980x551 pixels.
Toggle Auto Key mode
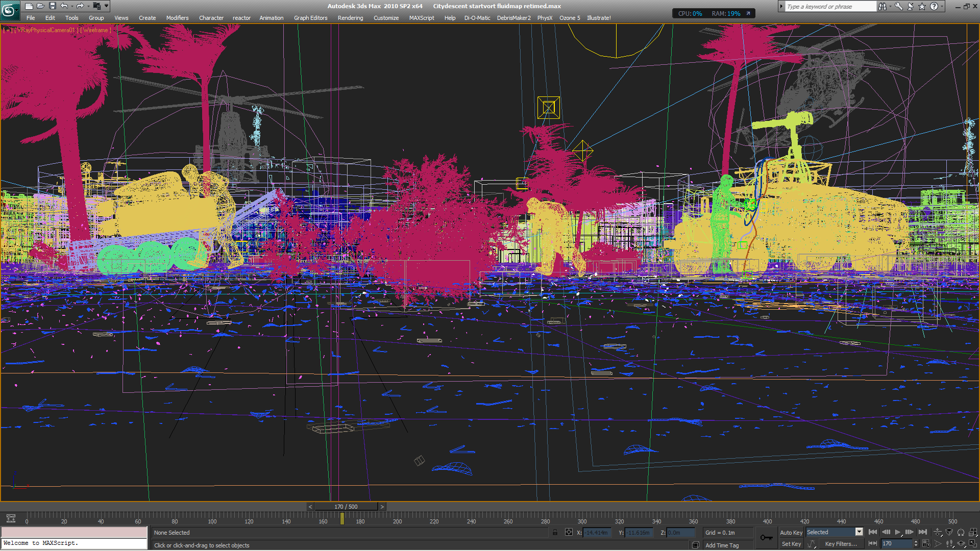pos(791,533)
